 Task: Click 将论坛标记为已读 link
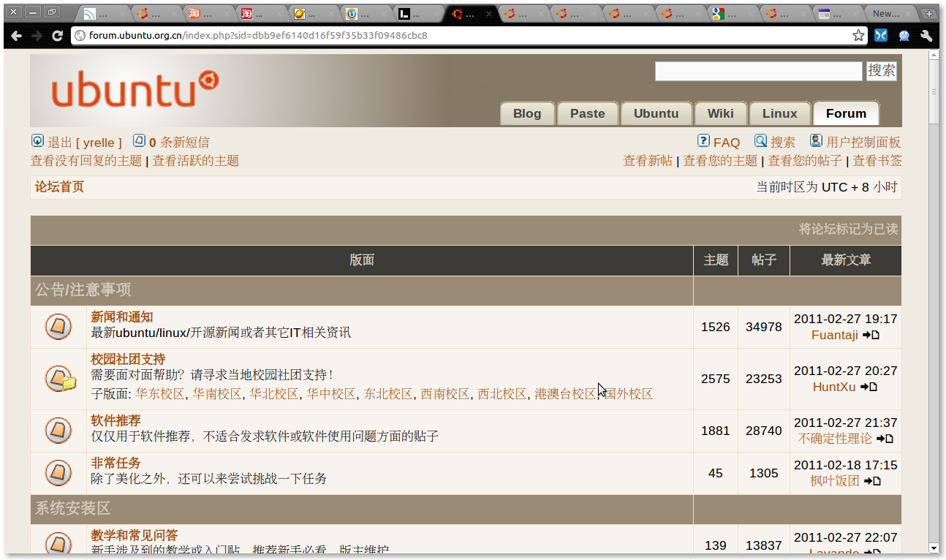tap(848, 230)
